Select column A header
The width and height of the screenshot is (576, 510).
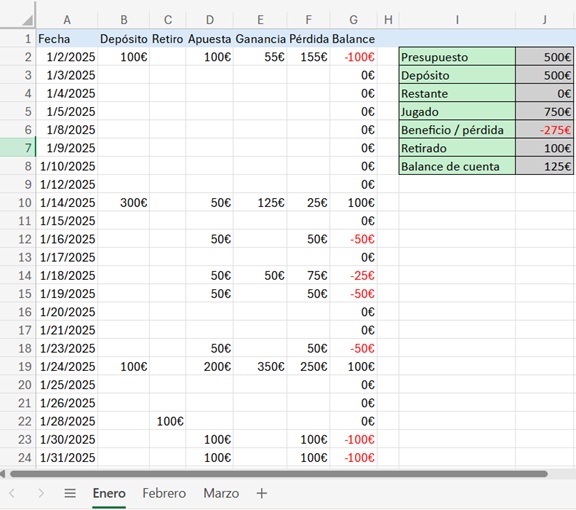click(x=67, y=20)
